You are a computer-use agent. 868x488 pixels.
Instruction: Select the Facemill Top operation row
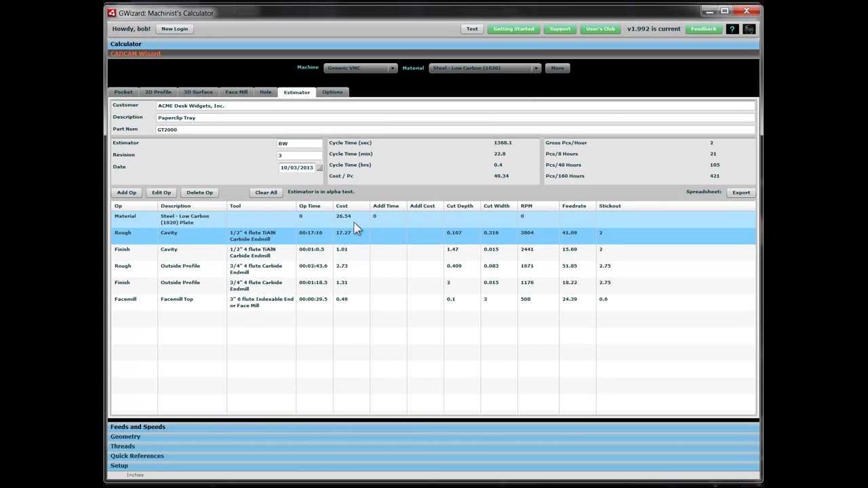tap(433, 302)
